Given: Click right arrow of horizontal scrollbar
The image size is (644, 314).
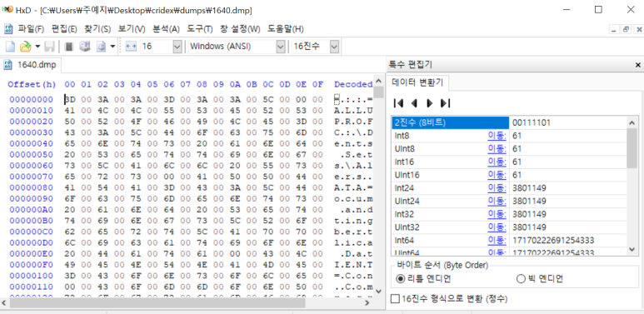Looking at the screenshot, I should click(368, 303).
